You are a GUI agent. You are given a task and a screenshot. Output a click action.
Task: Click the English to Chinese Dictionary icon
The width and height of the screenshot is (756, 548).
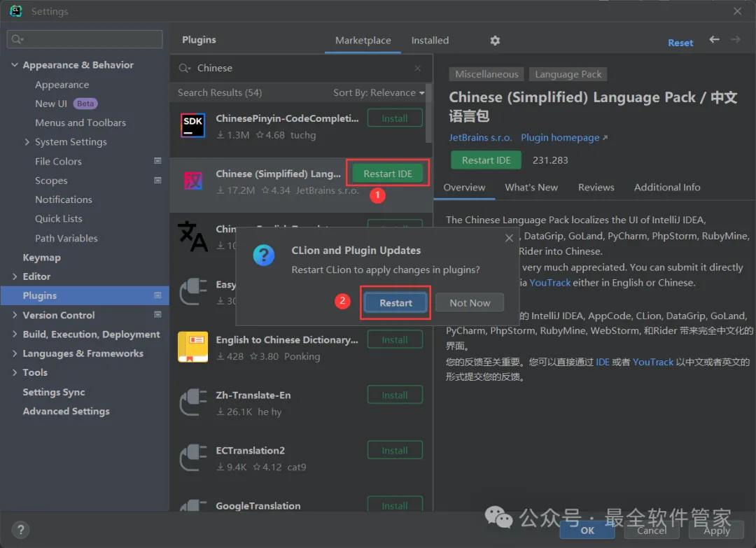click(193, 346)
